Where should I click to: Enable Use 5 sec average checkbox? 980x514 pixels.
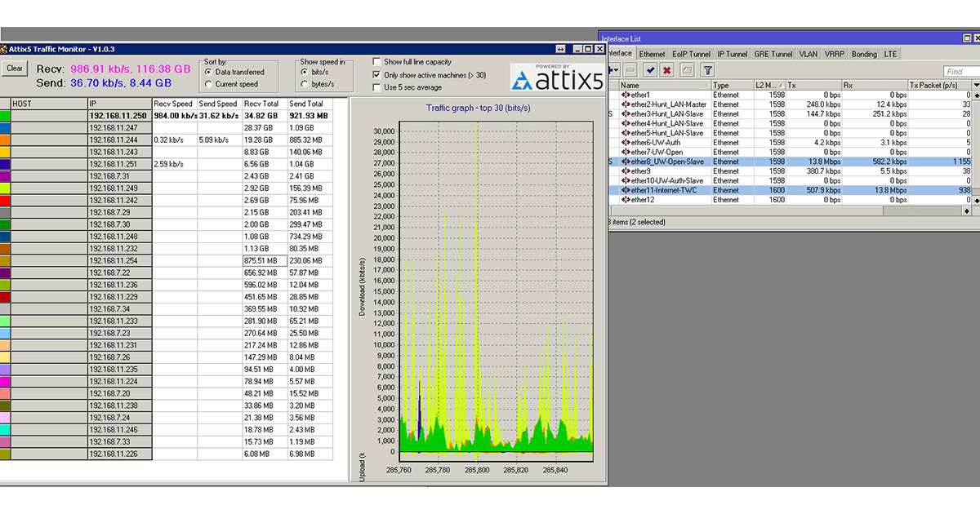click(376, 87)
